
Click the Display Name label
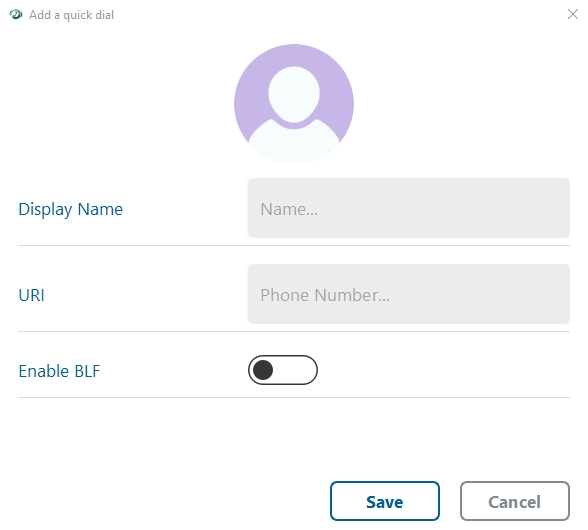click(x=70, y=209)
